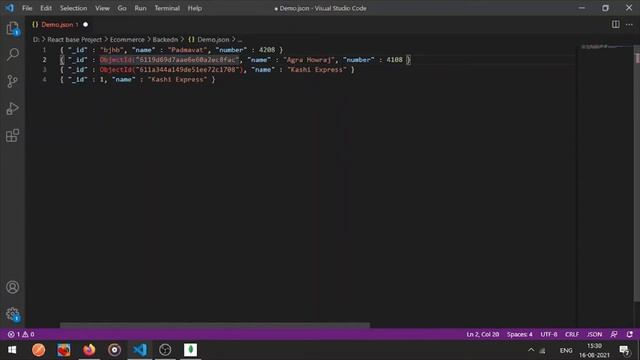640x360 pixels.
Task: Open the Selection menu
Action: [x=73, y=8]
